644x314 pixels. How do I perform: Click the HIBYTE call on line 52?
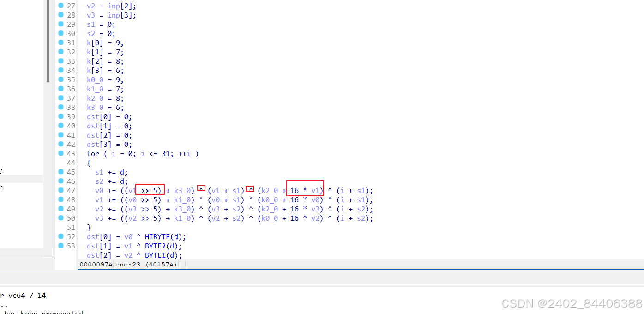point(157,236)
